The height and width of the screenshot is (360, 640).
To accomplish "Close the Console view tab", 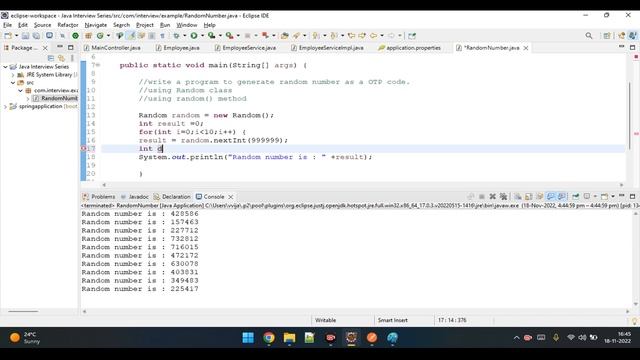I will pos(231,197).
